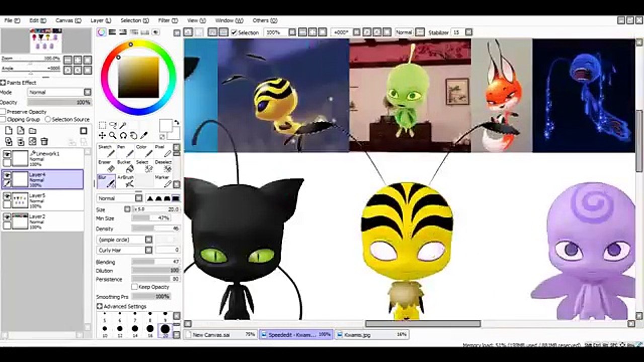644x362 pixels.
Task: Open the Curly Hair texture dropdown
Action: (125, 250)
